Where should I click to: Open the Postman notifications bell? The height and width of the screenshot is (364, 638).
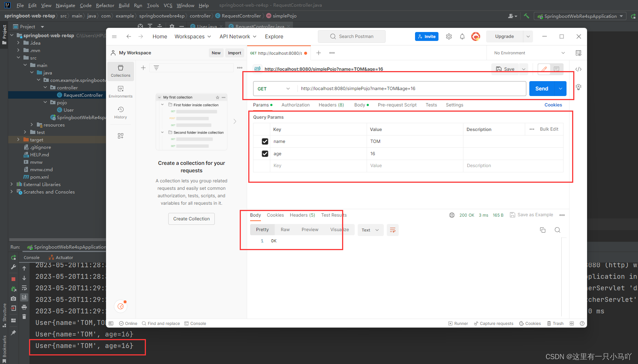(462, 36)
